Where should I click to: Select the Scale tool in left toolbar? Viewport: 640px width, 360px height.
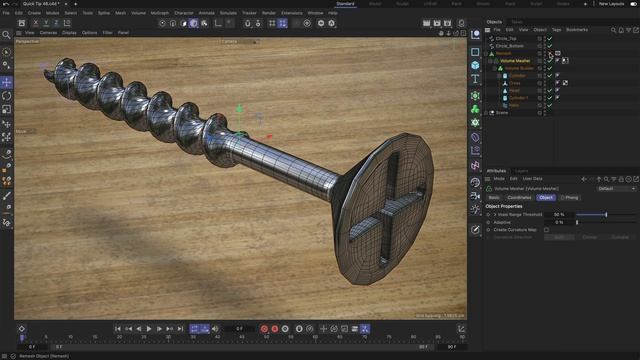[x=7, y=109]
